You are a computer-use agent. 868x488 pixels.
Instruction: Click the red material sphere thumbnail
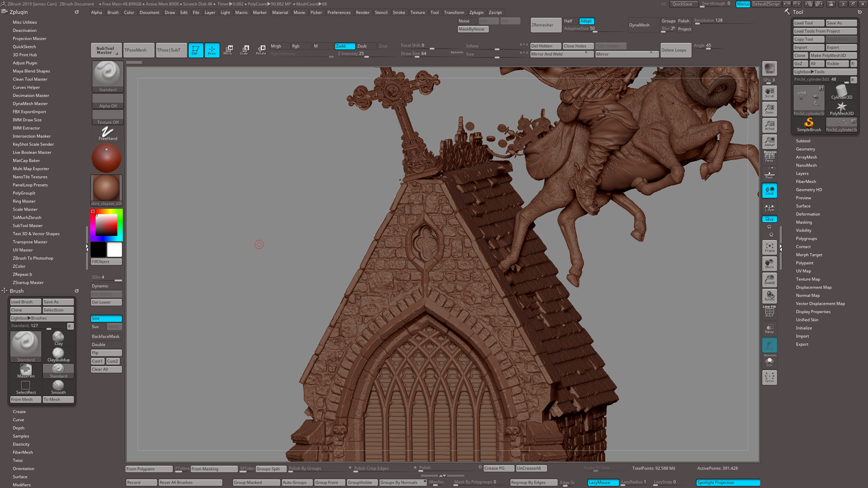[x=106, y=158]
